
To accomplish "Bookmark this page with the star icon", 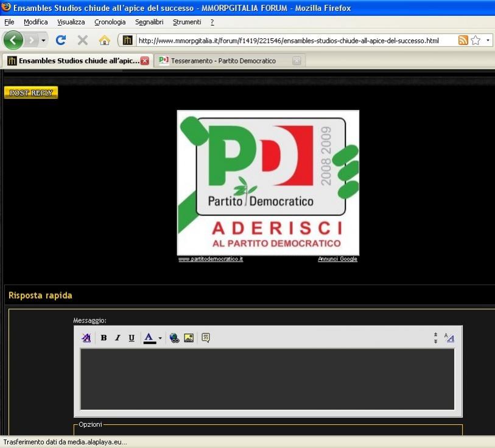I will (476, 40).
